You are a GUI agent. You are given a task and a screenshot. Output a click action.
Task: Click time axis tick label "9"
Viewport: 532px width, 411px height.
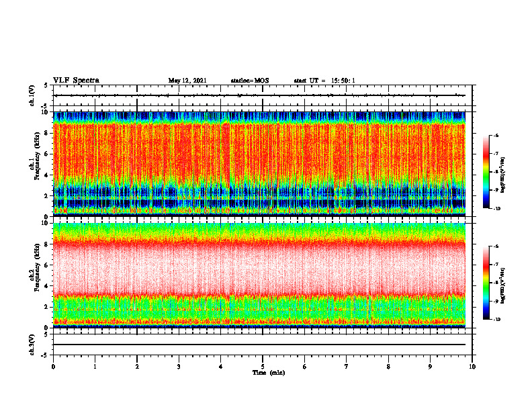(x=430, y=367)
